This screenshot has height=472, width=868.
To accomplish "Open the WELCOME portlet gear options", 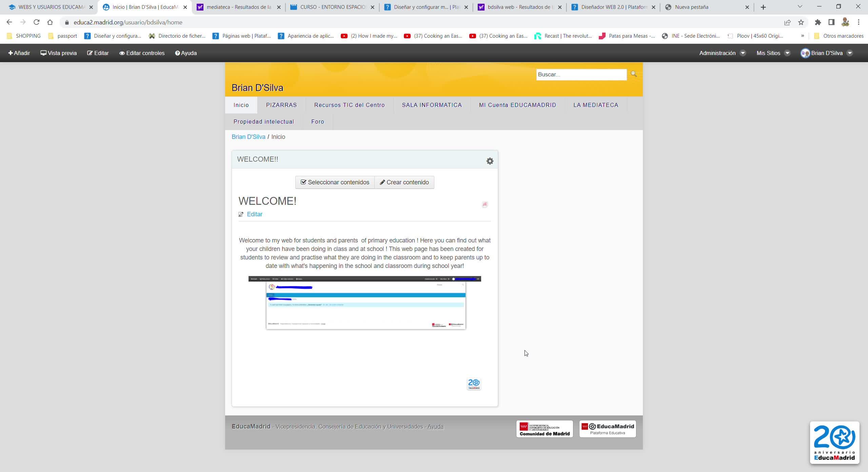I will [x=490, y=161].
